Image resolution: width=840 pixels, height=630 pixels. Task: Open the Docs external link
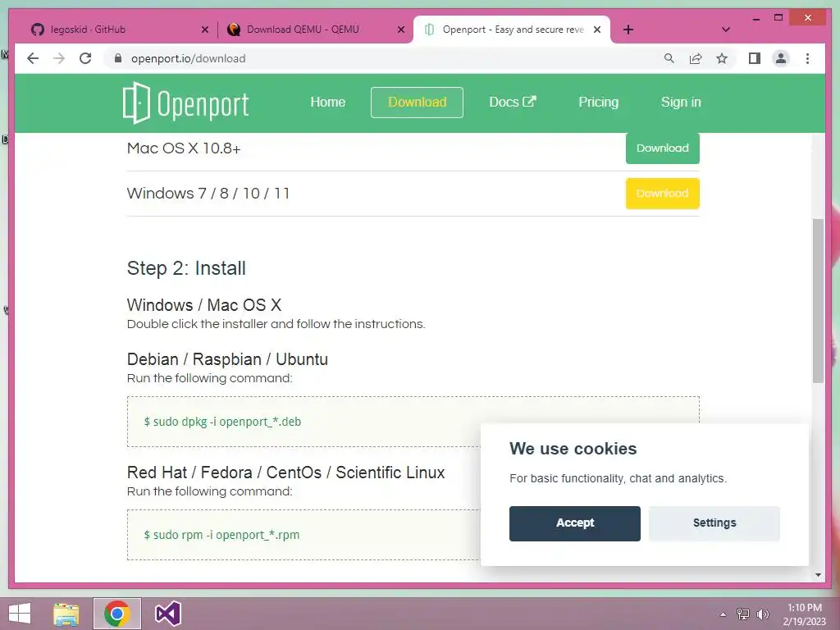click(512, 103)
